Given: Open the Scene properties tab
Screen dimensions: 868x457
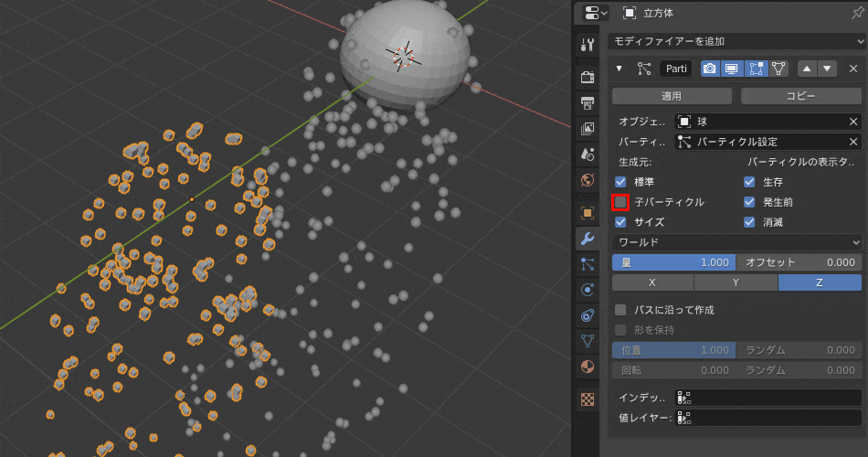Looking at the screenshot, I should [587, 154].
